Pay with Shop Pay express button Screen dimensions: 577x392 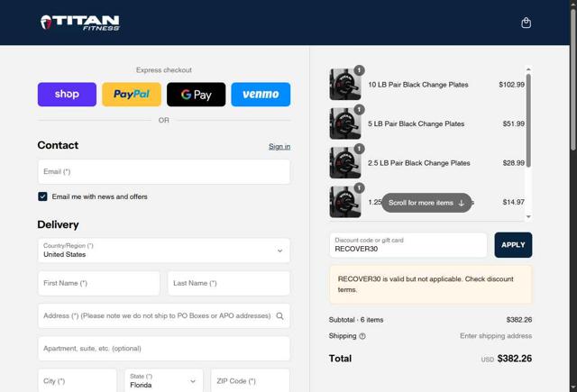[x=67, y=95]
